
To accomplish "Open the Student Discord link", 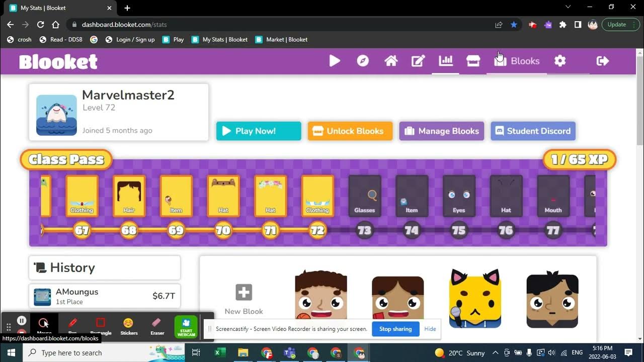I will tap(533, 131).
